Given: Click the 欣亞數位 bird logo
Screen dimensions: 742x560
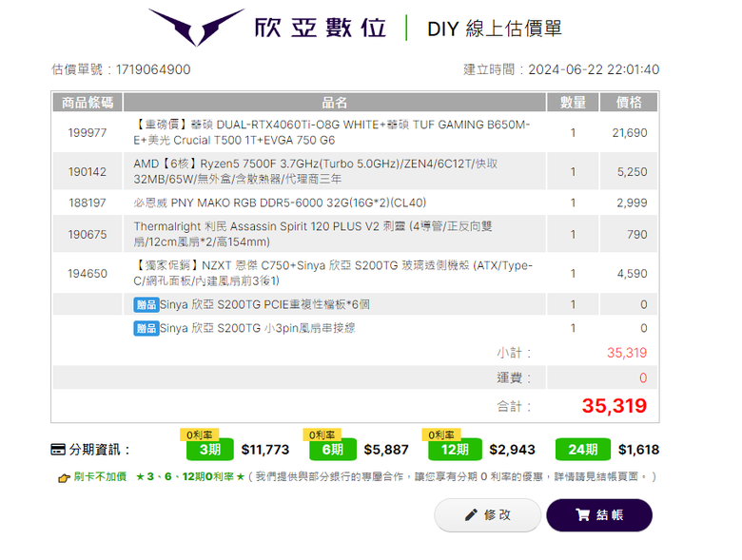Looking at the screenshot, I should point(196,27).
